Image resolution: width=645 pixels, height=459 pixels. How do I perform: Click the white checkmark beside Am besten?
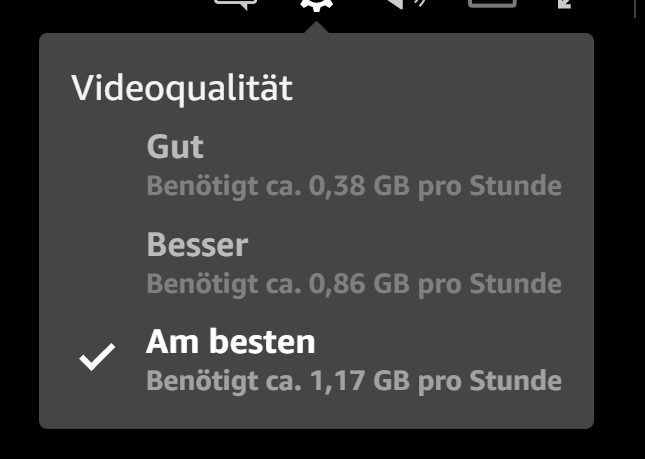[x=97, y=357]
